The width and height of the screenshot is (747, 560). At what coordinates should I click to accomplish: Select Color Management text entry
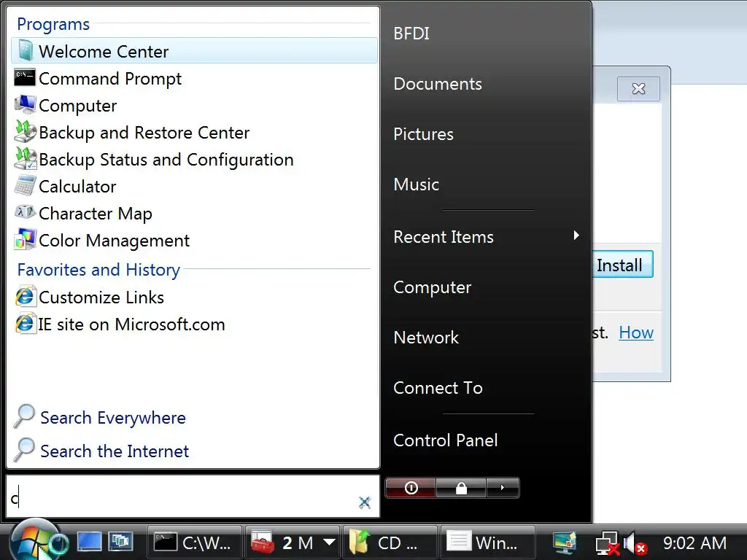(114, 241)
